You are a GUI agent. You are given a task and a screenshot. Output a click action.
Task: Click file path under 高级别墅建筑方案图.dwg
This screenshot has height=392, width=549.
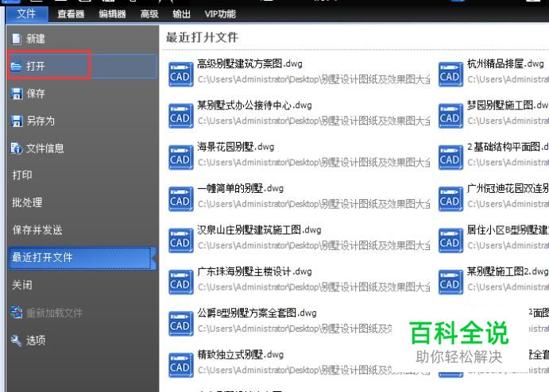coord(314,79)
